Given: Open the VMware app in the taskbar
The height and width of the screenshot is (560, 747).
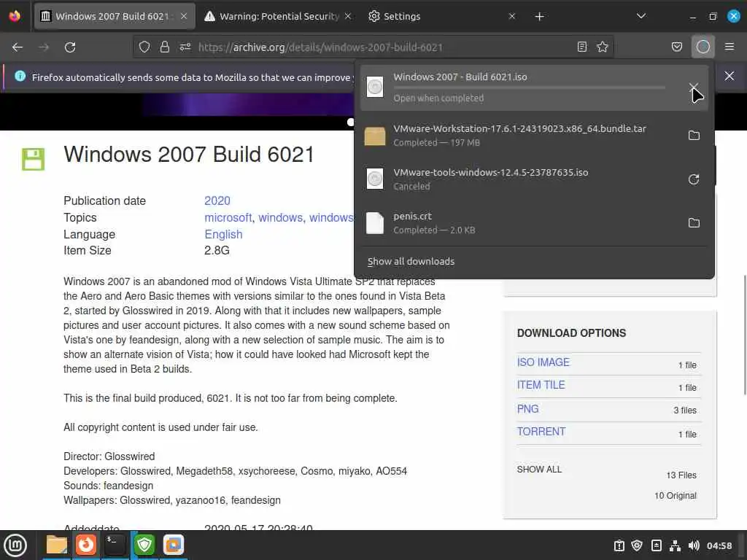Looking at the screenshot, I should 174,545.
